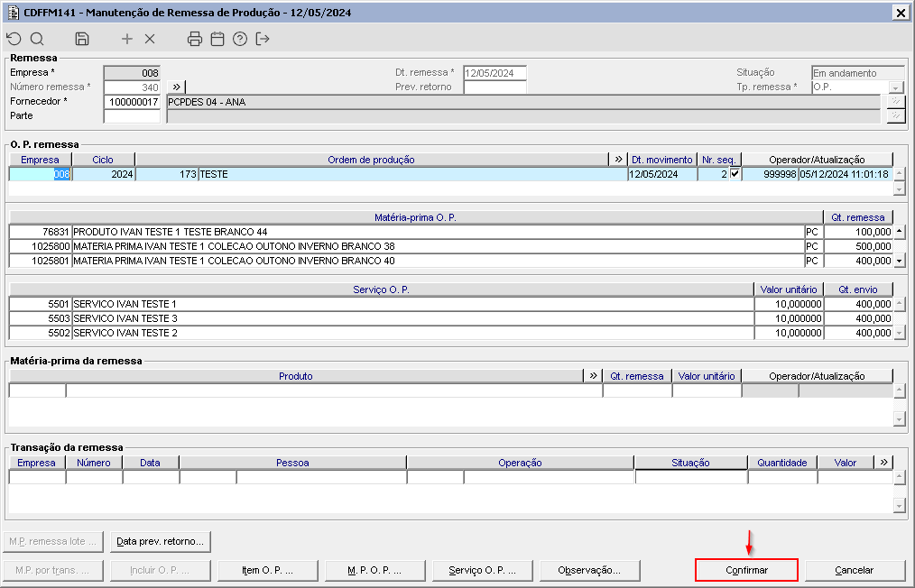The width and height of the screenshot is (915, 588).
Task: Click the Empresa input field with 008
Action: [x=132, y=73]
